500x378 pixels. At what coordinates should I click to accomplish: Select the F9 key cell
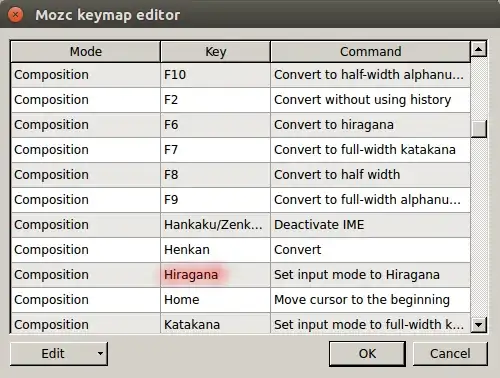tap(216, 200)
